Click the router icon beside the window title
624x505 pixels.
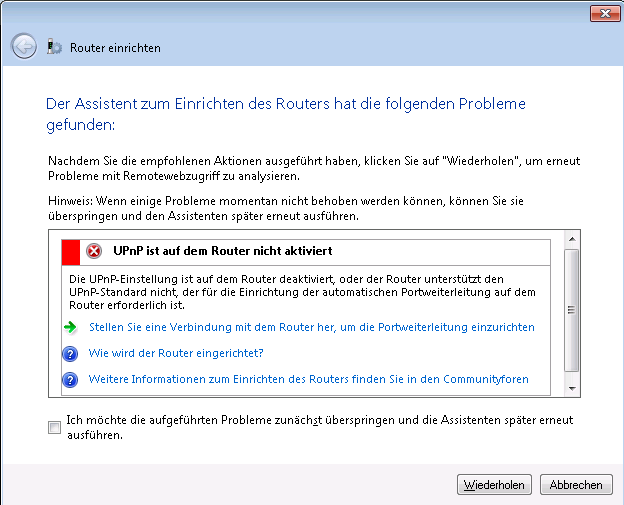coord(54,47)
